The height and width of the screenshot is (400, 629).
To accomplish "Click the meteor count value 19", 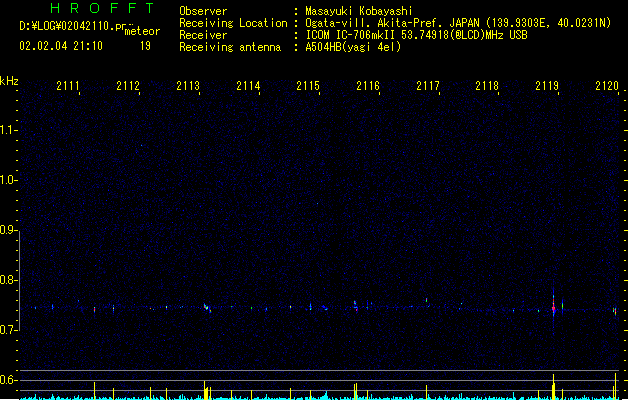I will 145,46.
